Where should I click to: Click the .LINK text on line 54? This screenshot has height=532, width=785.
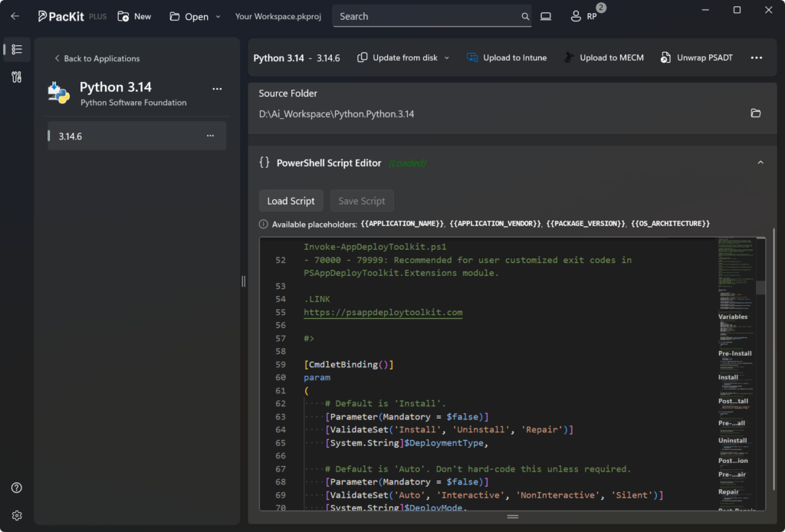click(x=317, y=299)
